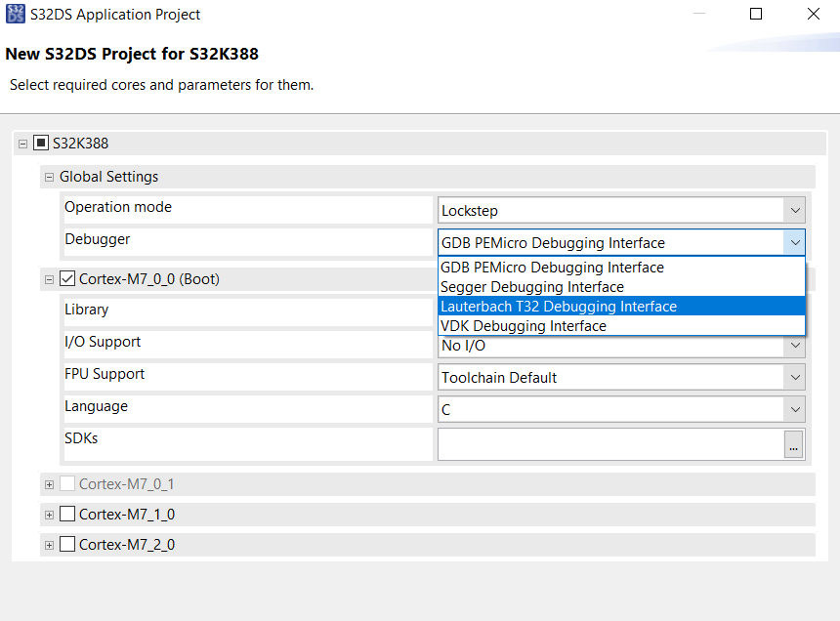
Task: Expand the Cortex-M7_2_0 section
Action: click(49, 545)
